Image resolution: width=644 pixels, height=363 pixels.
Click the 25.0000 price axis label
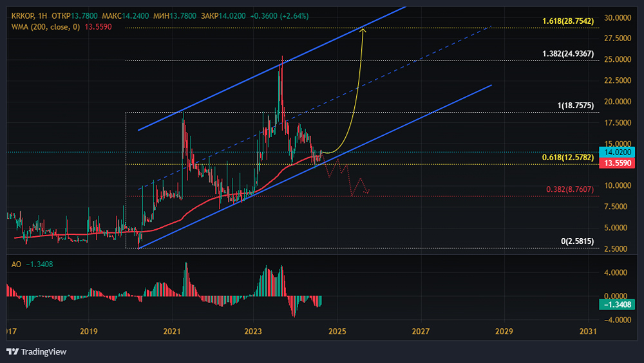coord(618,60)
